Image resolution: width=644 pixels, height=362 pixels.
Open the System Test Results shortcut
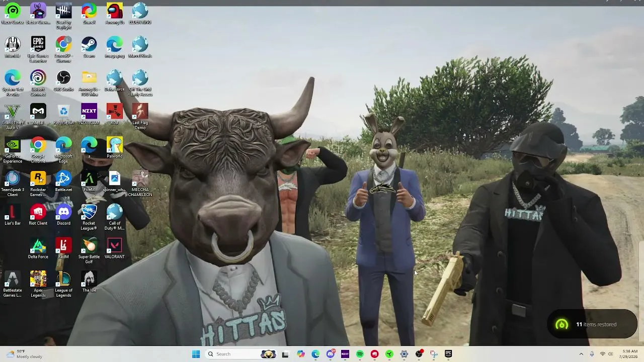coord(13,83)
